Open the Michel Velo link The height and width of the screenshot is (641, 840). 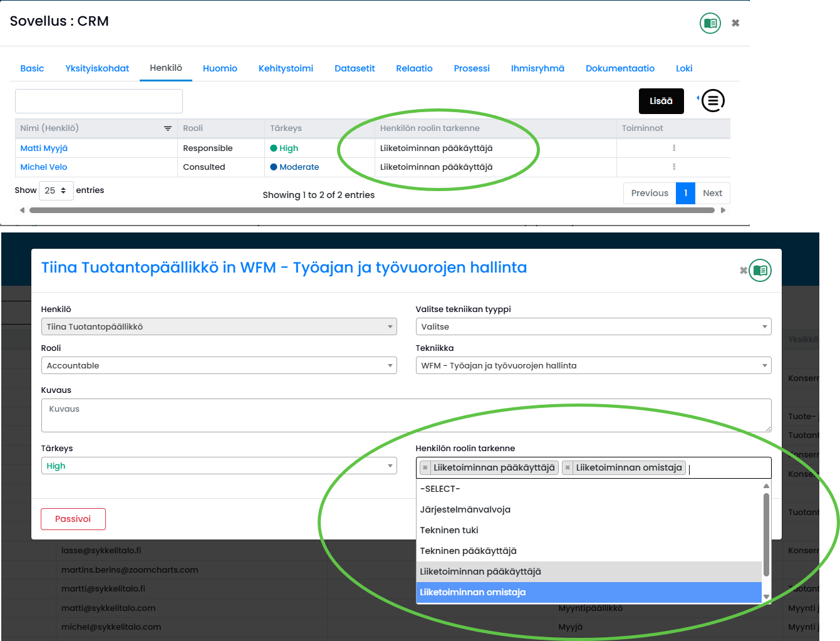(44, 167)
